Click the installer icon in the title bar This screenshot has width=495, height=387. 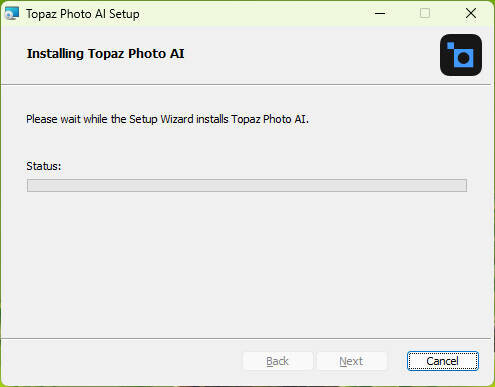12,14
